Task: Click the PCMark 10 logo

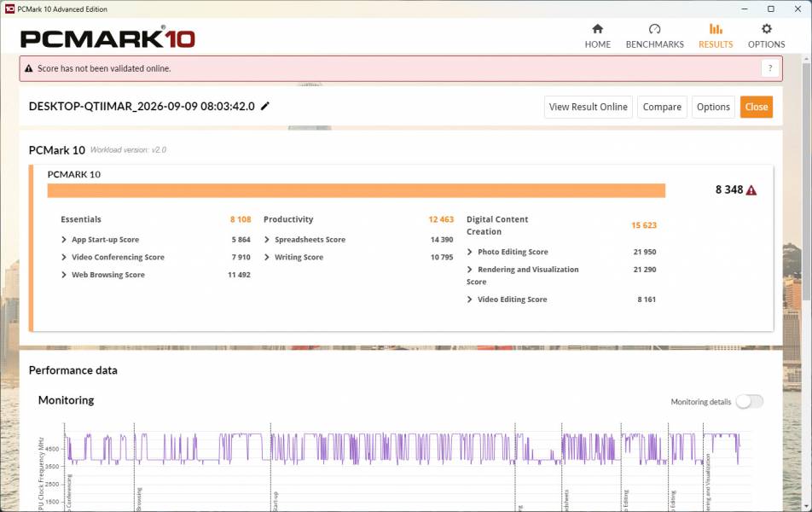Action: point(107,38)
